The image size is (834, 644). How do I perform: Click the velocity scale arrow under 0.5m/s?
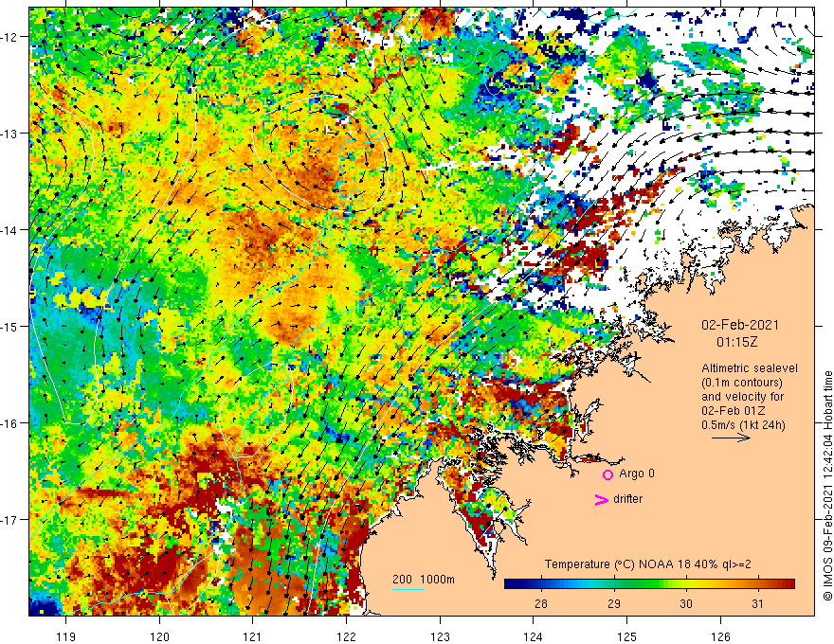point(731,438)
